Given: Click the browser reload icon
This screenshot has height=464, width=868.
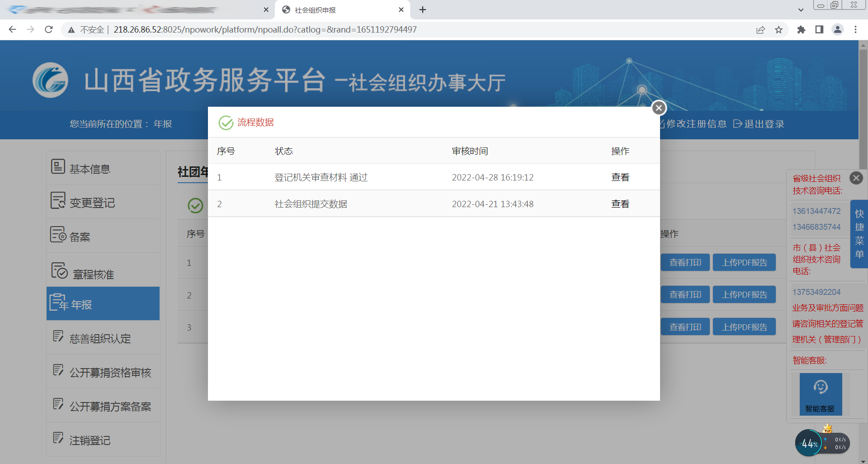Looking at the screenshot, I should click(49, 30).
